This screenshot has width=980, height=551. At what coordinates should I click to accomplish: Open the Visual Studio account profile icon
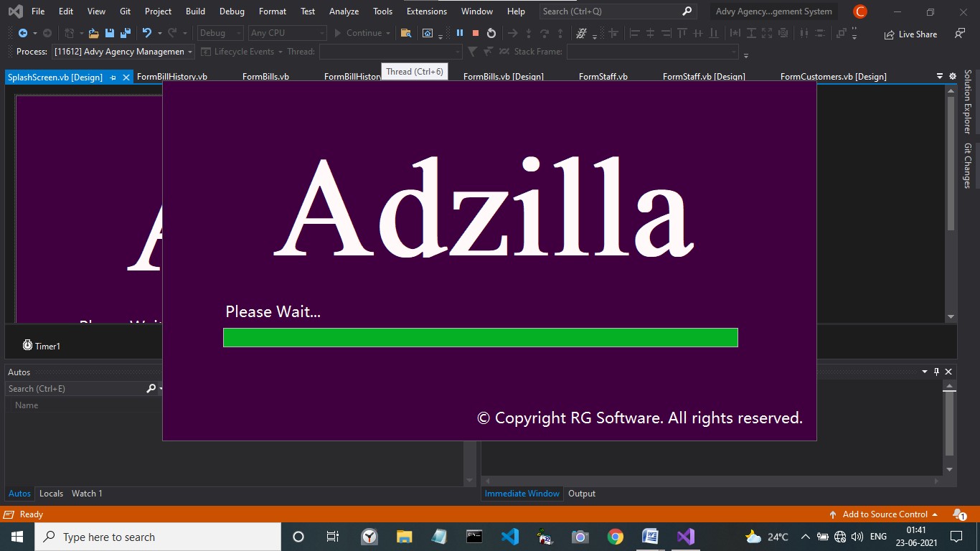pos(859,11)
